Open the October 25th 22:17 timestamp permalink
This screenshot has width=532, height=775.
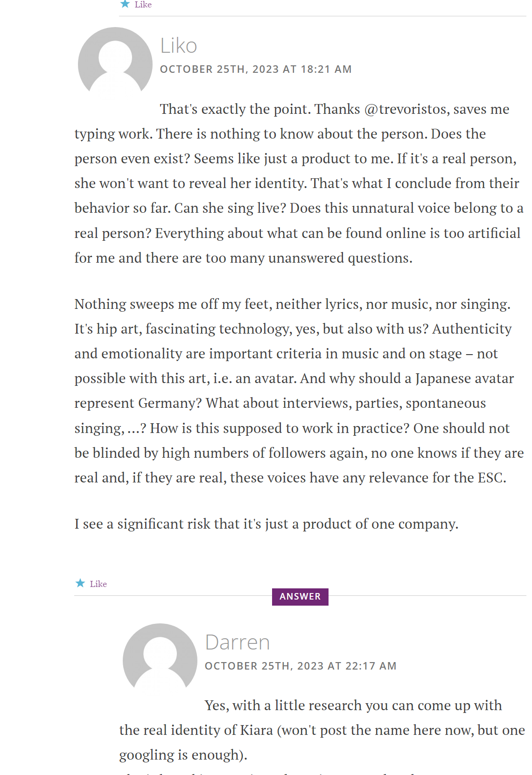(301, 666)
